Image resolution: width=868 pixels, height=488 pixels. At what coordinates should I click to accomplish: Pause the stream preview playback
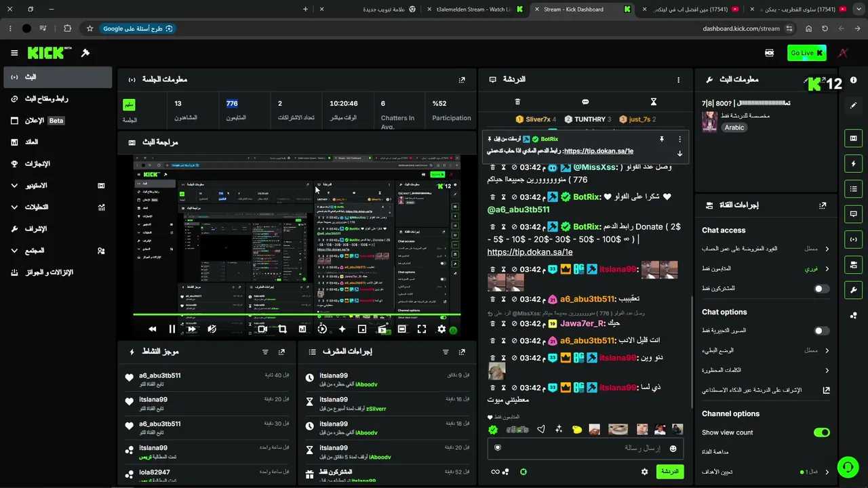[x=172, y=329]
